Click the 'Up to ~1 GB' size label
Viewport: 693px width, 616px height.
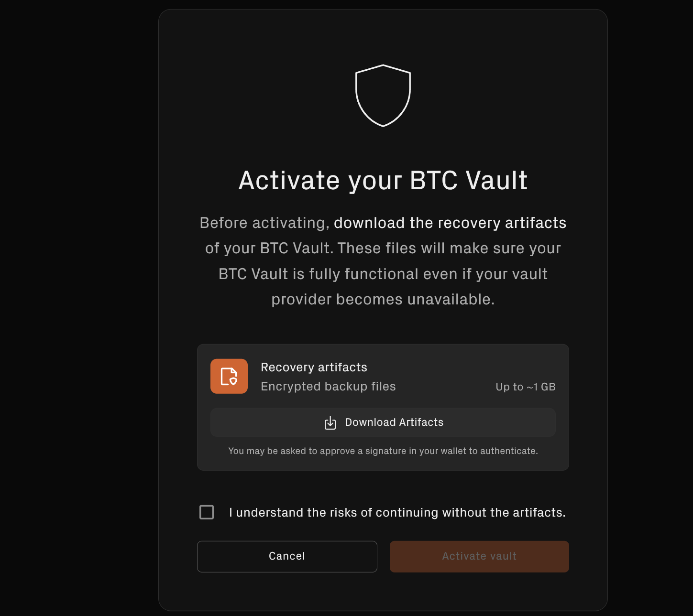[x=526, y=387]
